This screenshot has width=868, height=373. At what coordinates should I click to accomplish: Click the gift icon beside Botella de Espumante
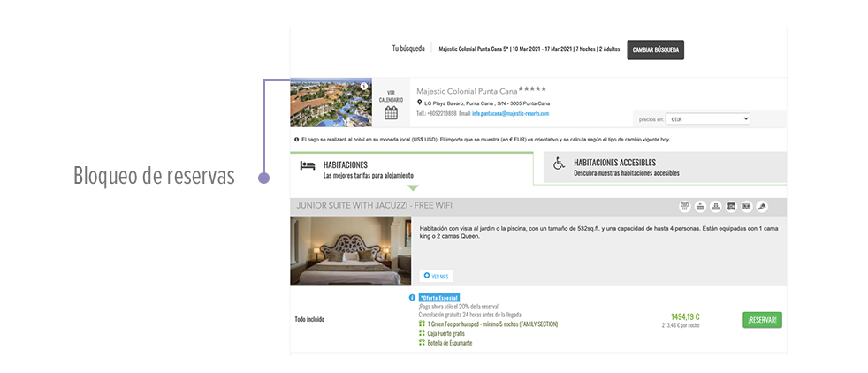pyautogui.click(x=422, y=343)
